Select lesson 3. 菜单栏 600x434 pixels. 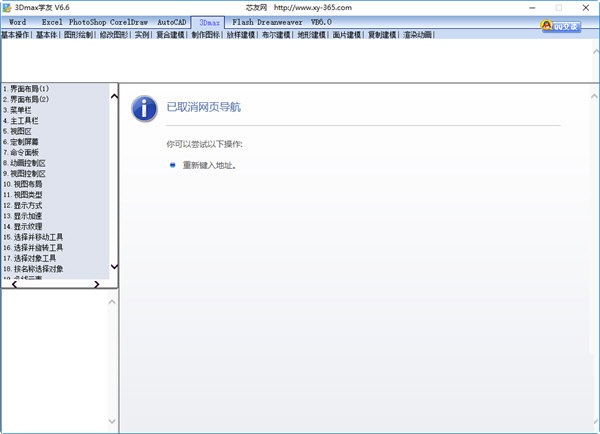pyautogui.click(x=17, y=110)
